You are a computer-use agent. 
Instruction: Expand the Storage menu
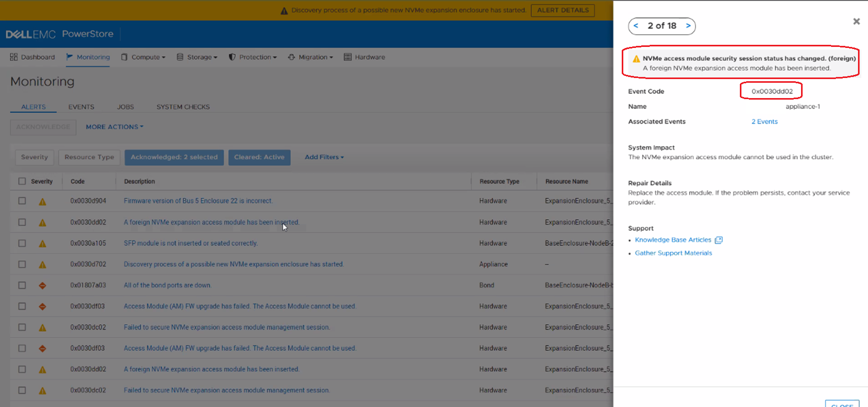point(197,57)
